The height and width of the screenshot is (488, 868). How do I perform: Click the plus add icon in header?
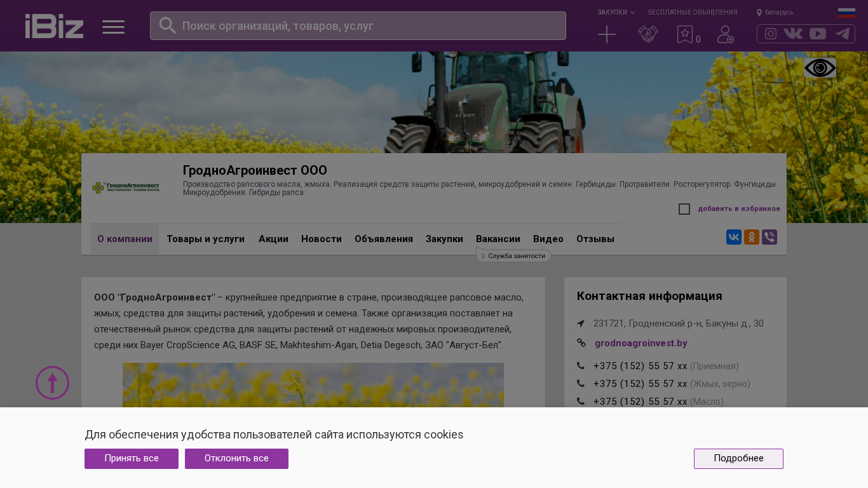pos(607,34)
